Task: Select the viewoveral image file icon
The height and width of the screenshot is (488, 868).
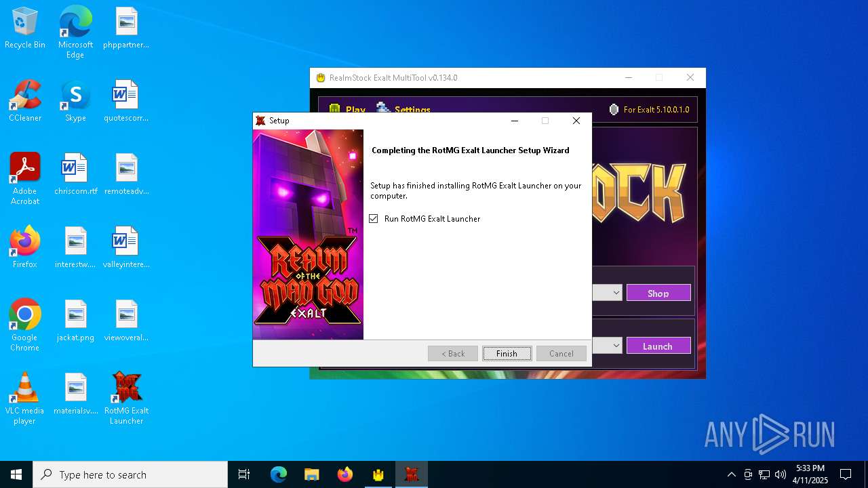Action: click(126, 321)
